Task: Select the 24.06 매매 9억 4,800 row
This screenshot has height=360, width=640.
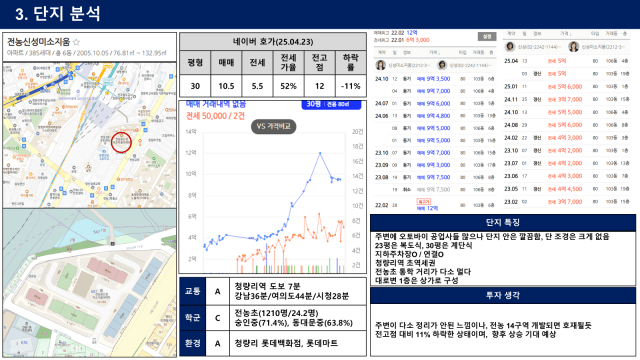Action: coord(435,116)
